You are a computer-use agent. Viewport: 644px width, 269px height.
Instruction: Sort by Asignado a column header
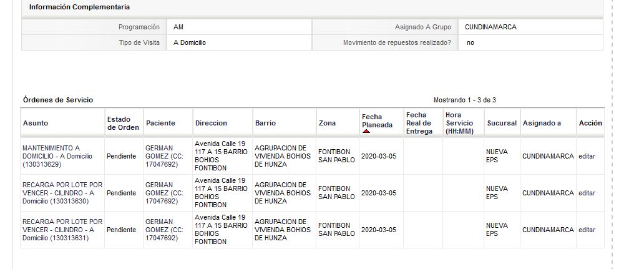pos(542,123)
